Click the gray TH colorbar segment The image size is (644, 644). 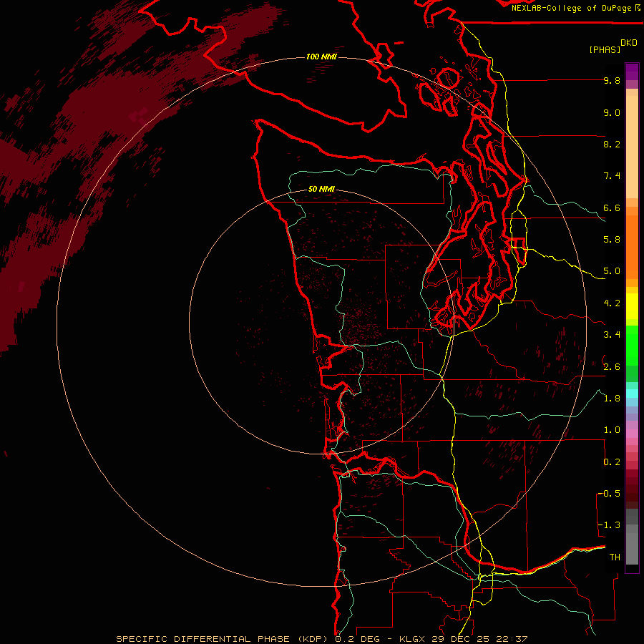(632, 548)
